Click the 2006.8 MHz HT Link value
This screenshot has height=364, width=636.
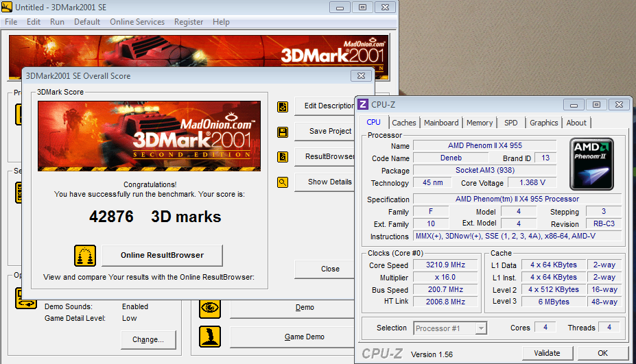pos(445,302)
